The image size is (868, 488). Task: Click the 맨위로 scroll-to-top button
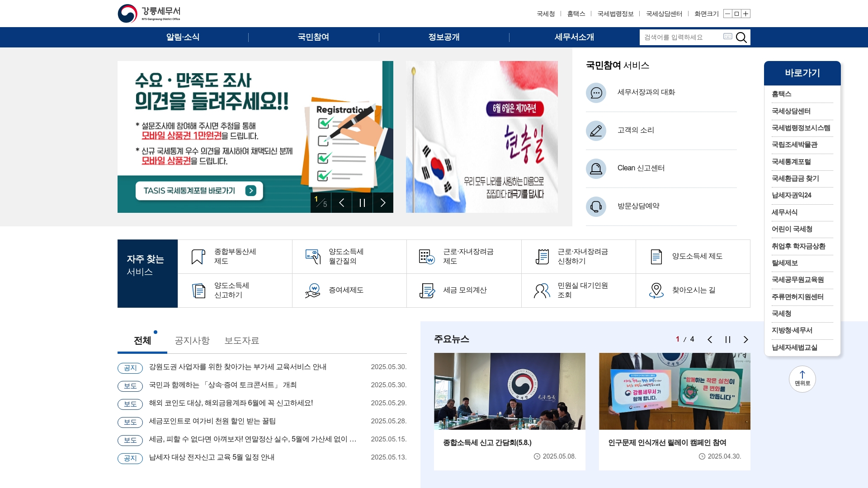pyautogui.click(x=802, y=379)
